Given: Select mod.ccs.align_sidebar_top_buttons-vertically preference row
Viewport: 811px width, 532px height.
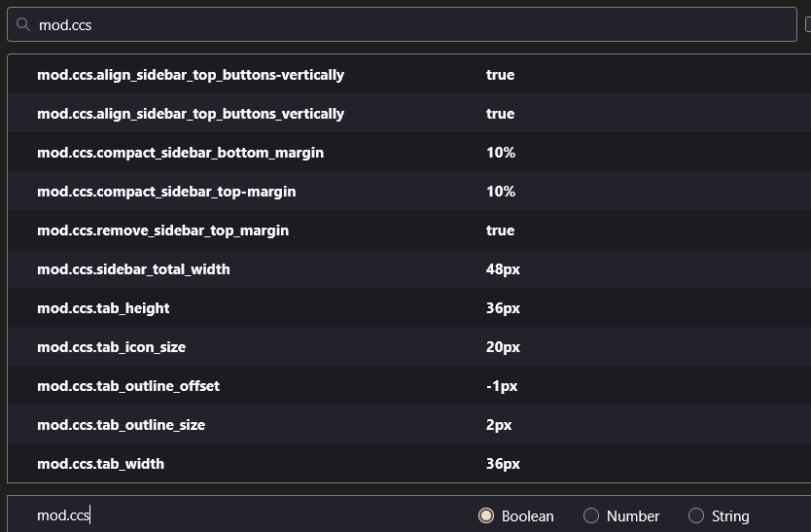Looking at the screenshot, I should [x=409, y=75].
